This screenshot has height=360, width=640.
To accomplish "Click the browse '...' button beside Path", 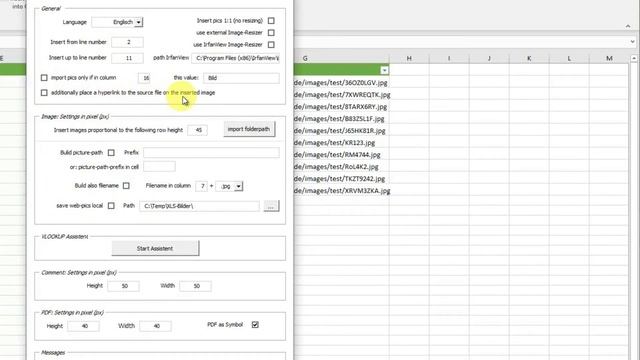I will coord(271,206).
